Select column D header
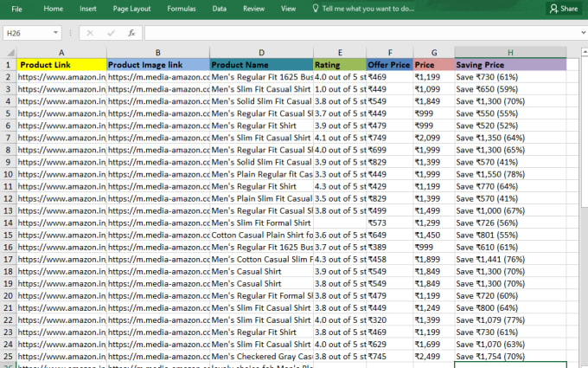 click(x=261, y=53)
